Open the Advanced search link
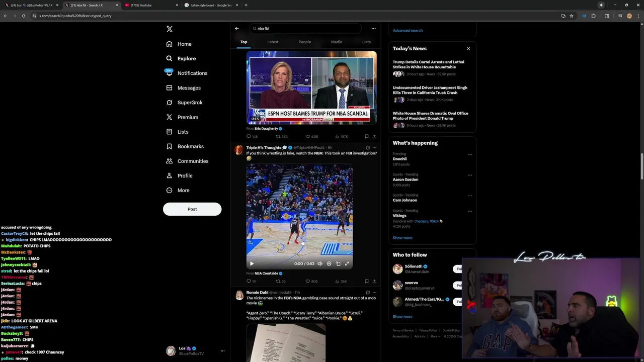The width and height of the screenshot is (644, 362). [x=408, y=31]
